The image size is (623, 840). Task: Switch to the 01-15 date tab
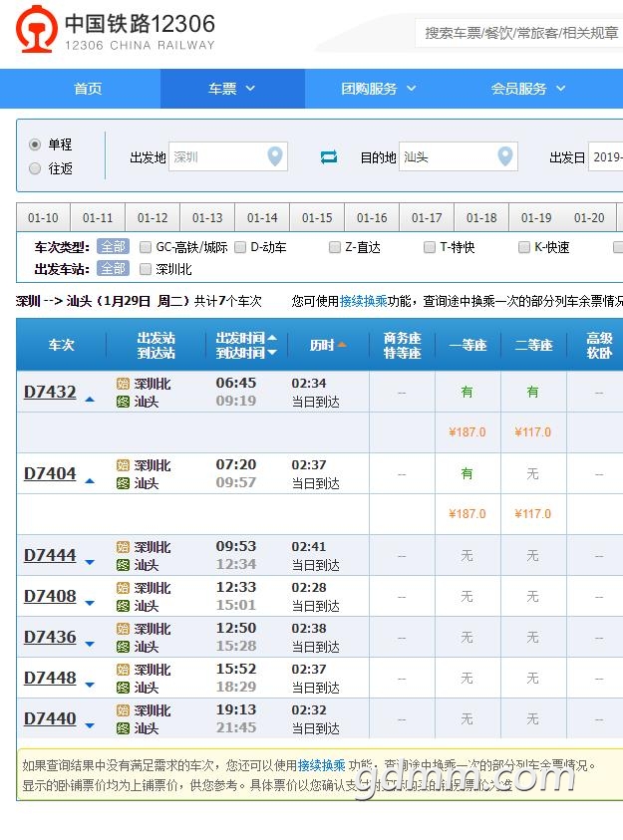(x=317, y=218)
